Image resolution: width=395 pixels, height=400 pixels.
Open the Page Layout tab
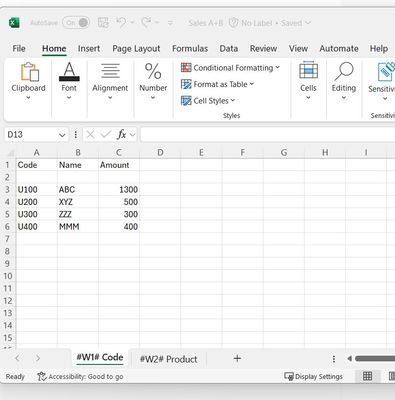136,49
